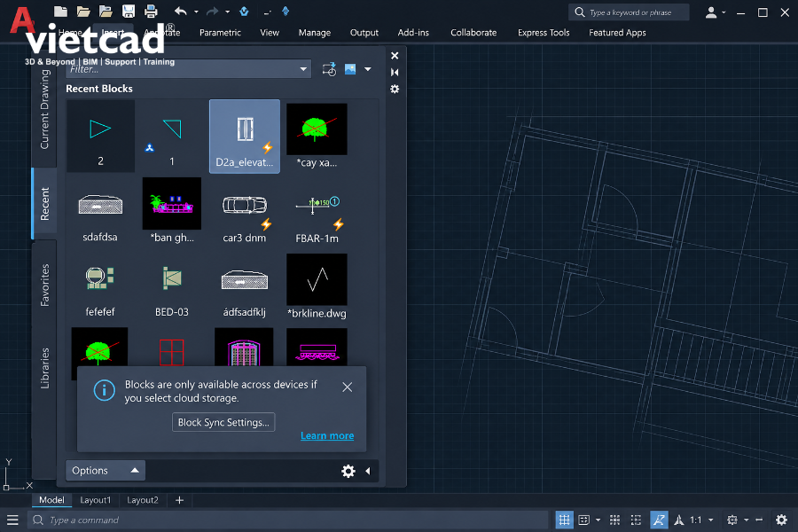Image resolution: width=798 pixels, height=532 pixels.
Task: Open the Express Tools tab
Action: coord(544,33)
